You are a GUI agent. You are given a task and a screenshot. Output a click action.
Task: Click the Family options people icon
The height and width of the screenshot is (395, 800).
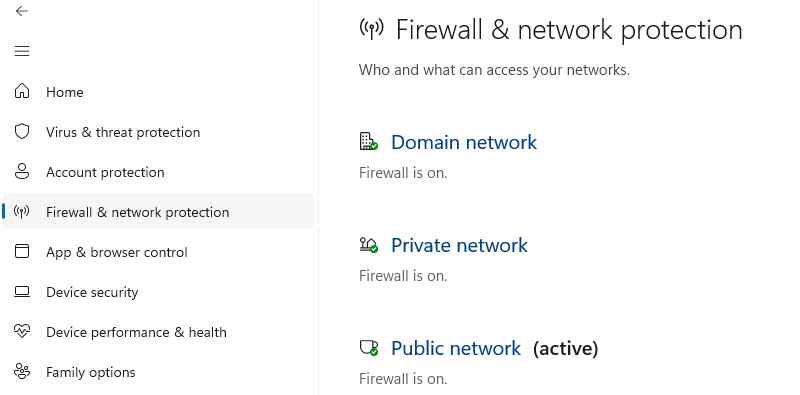click(x=21, y=371)
